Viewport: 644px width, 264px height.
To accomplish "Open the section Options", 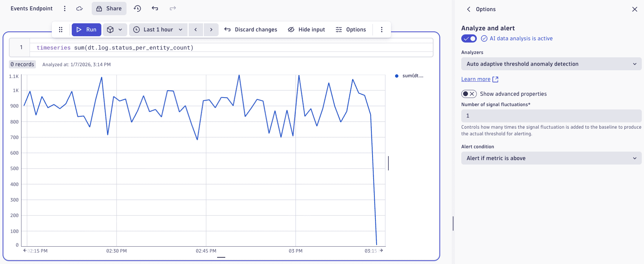I will point(351,30).
